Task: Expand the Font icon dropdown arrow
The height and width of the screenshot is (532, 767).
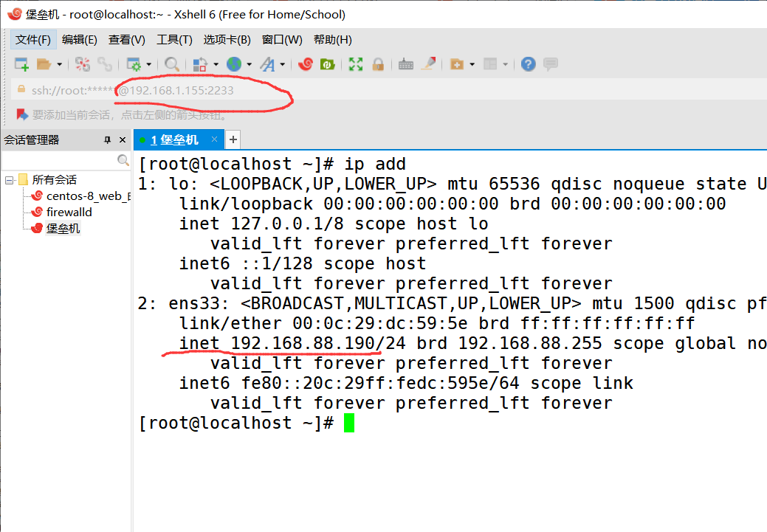Action: click(282, 64)
